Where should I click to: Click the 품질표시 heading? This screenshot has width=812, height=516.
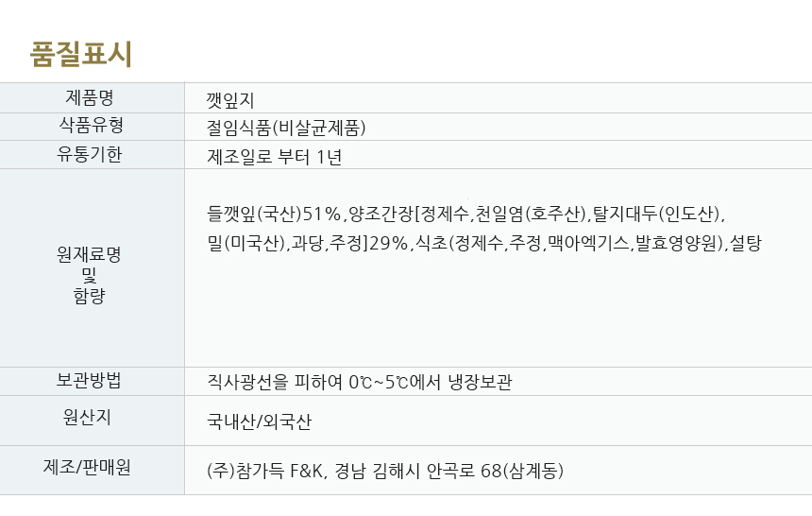coord(81,54)
